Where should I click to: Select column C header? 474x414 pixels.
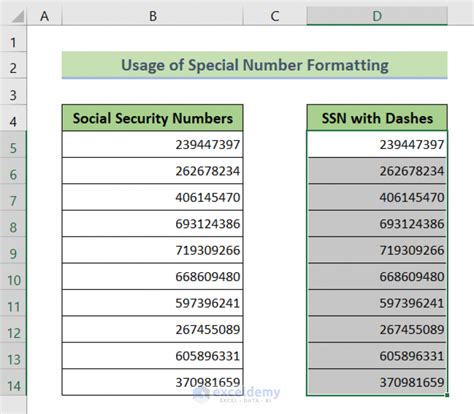click(x=275, y=16)
